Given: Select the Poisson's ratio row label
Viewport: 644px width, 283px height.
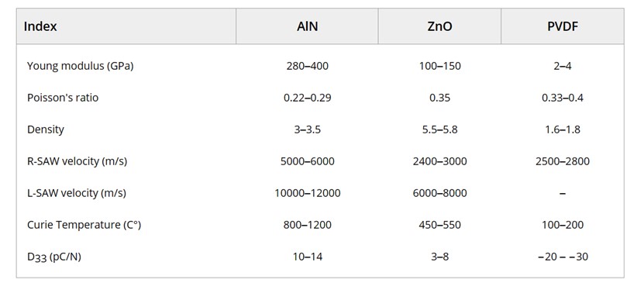Looking at the screenshot, I should click(x=63, y=98).
